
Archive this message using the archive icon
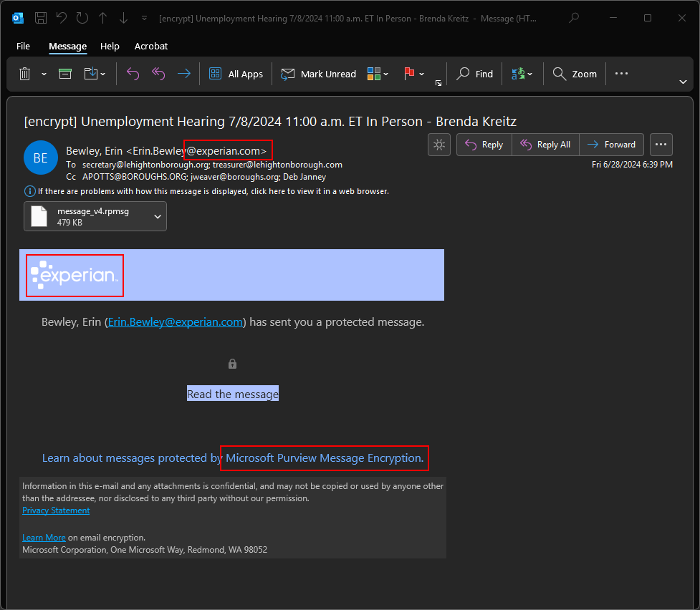pos(65,74)
